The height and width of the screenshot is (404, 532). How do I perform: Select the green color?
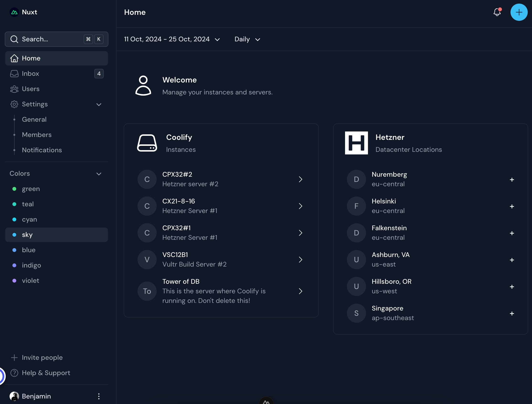coord(57,189)
